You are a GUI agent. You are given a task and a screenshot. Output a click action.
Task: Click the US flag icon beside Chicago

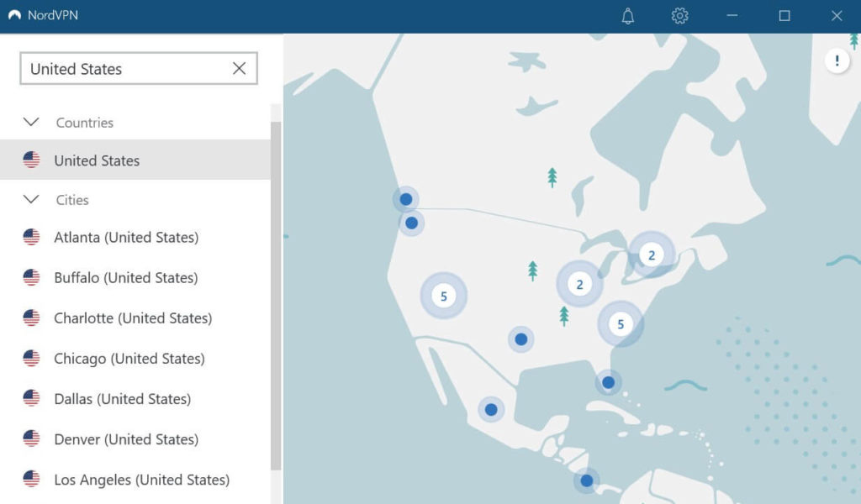(x=31, y=358)
